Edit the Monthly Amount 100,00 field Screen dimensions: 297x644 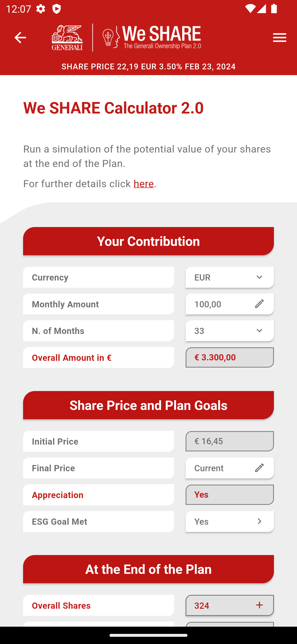[220, 304]
